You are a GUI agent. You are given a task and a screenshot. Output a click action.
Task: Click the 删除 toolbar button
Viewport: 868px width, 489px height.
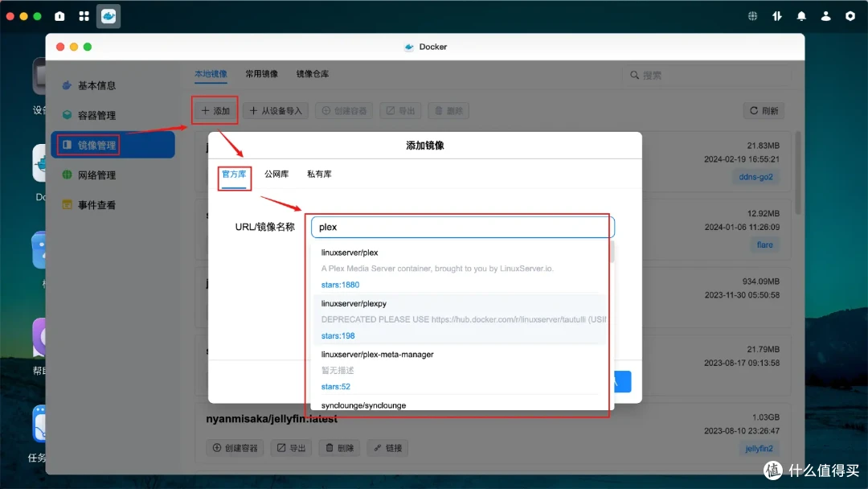[x=448, y=111]
